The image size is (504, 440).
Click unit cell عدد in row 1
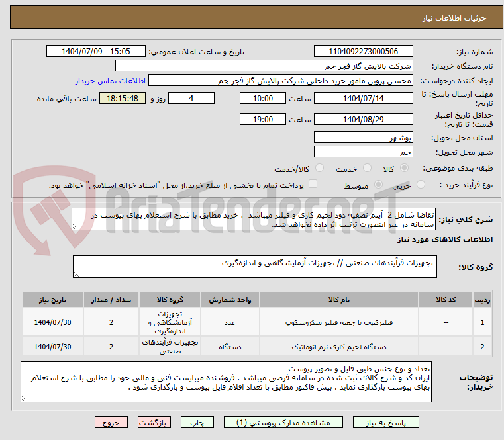tap(230, 322)
